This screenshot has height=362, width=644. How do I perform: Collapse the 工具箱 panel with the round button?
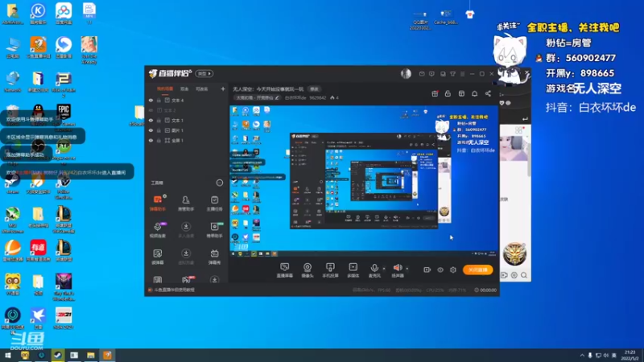pyautogui.click(x=220, y=183)
